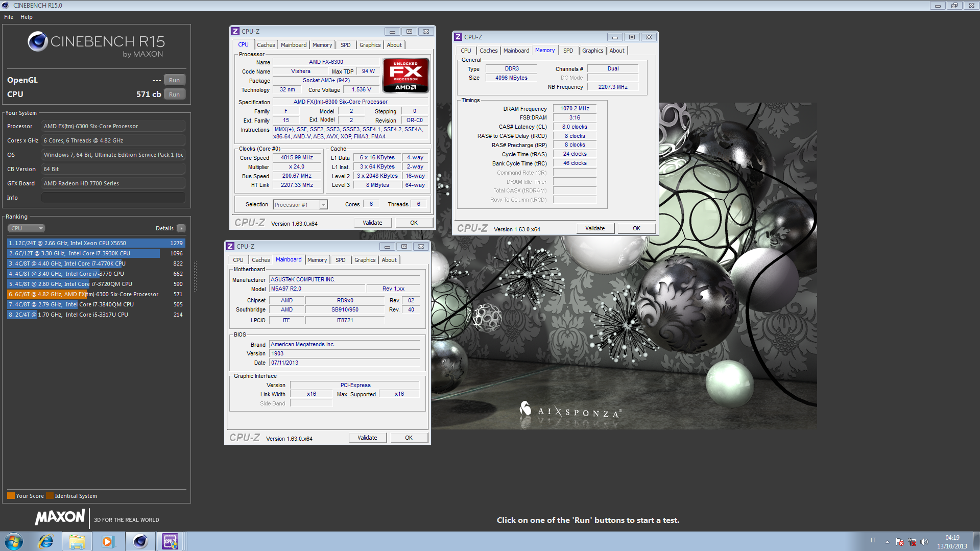Click CPU-Z title icon in Mainboard window
The height and width of the screenshot is (551, 980).
pyautogui.click(x=230, y=246)
